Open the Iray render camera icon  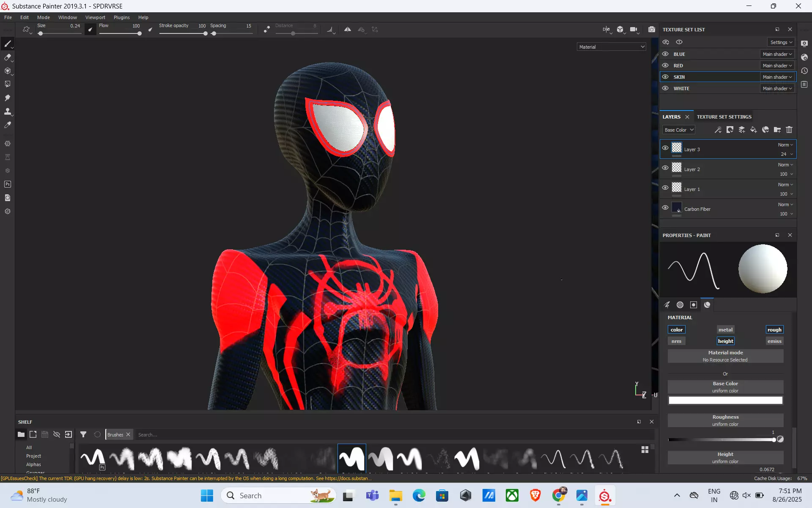652,30
